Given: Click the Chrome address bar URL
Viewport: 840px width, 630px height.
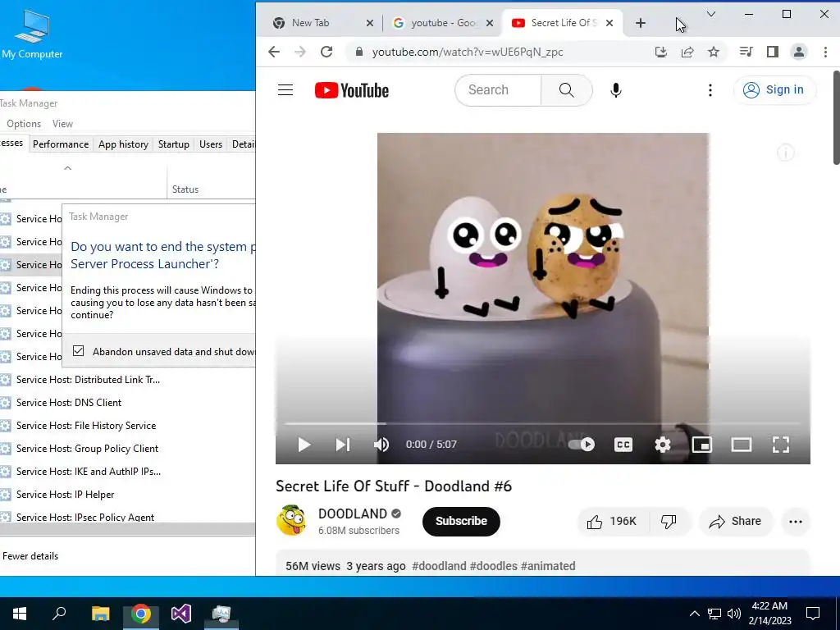Looking at the screenshot, I should pyautogui.click(x=467, y=52).
